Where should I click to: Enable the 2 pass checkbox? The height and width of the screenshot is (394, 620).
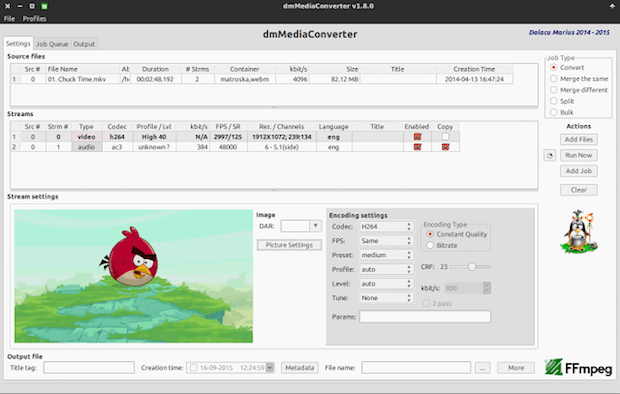click(426, 303)
